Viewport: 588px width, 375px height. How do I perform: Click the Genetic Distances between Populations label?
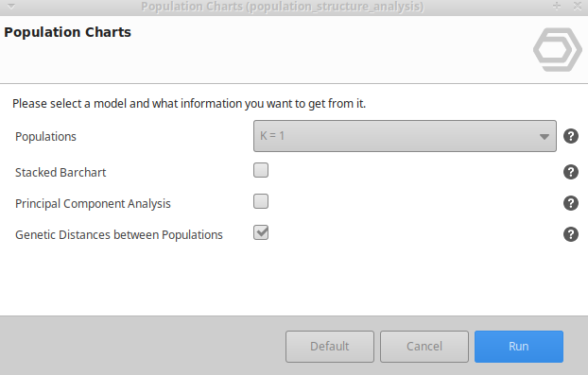tap(119, 235)
